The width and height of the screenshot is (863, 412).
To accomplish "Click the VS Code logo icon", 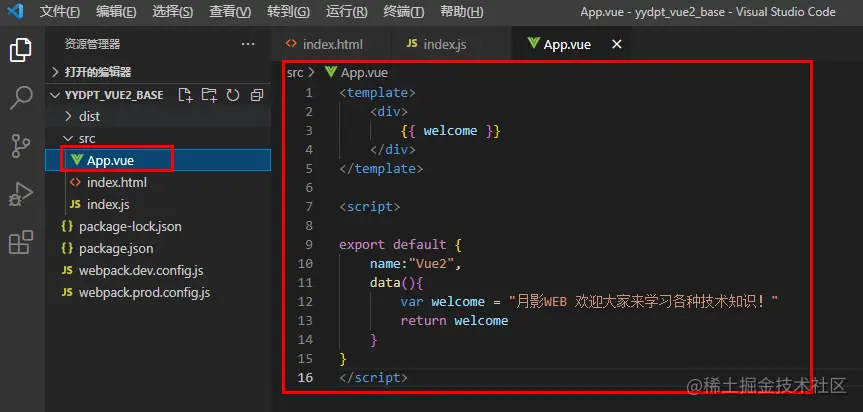I will (15, 11).
